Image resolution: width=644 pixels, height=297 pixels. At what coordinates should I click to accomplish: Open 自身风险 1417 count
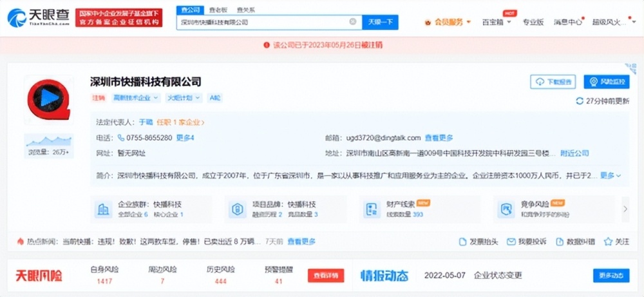click(104, 282)
